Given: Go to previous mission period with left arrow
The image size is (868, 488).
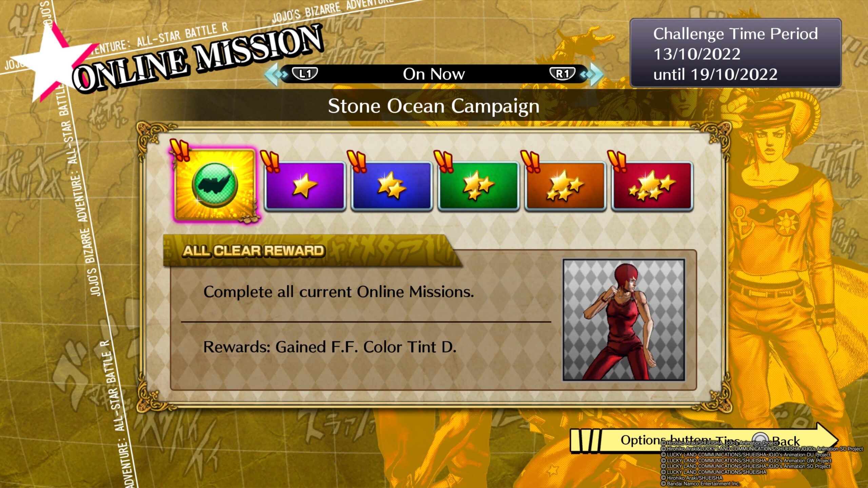Looking at the screenshot, I should coord(275,74).
